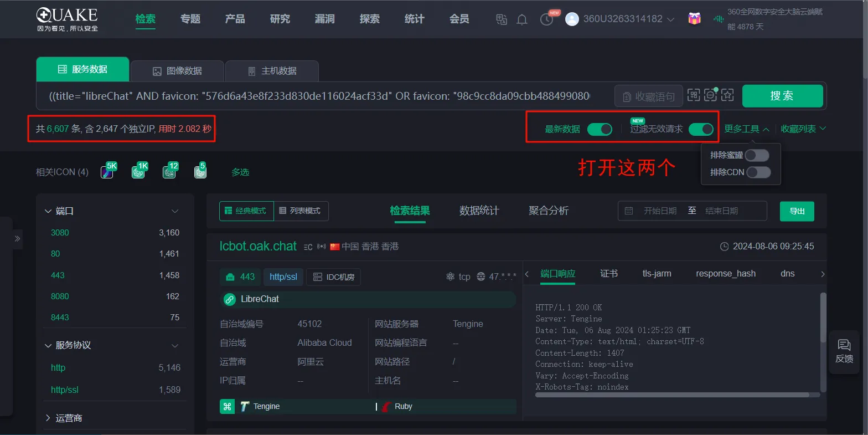The height and width of the screenshot is (435, 868).
Task: Click the star favorite icon in search bar
Action: pos(727,95)
